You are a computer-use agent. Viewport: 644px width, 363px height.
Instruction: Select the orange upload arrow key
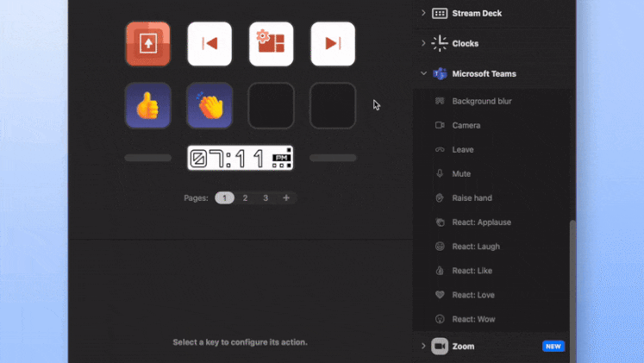point(148,44)
